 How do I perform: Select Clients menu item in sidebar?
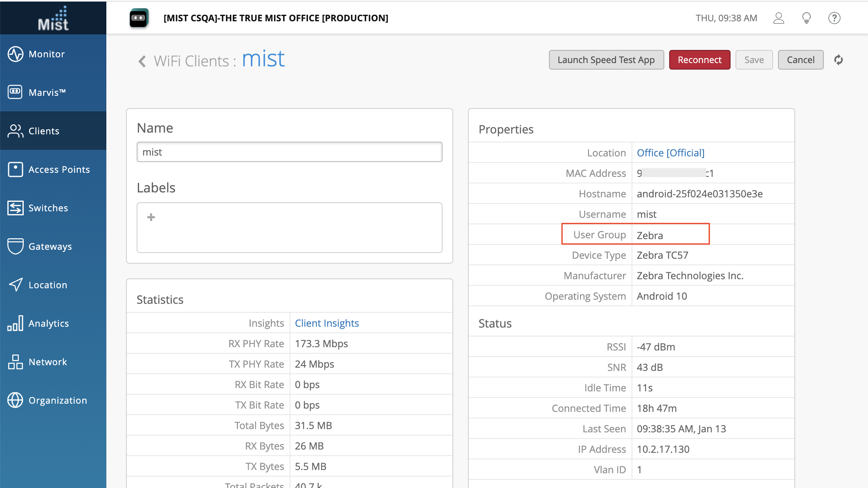44,131
